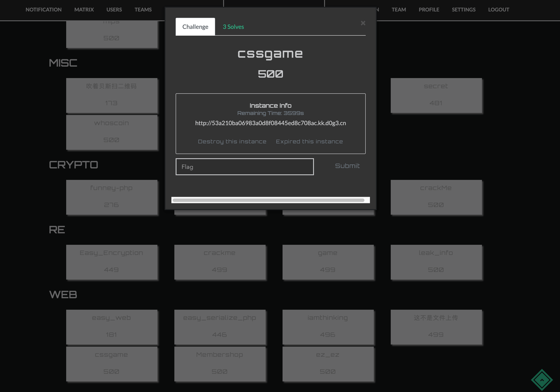This screenshot has height=392, width=560.
Task: Open the Easy_Encryption challenge card
Action: [x=111, y=262]
